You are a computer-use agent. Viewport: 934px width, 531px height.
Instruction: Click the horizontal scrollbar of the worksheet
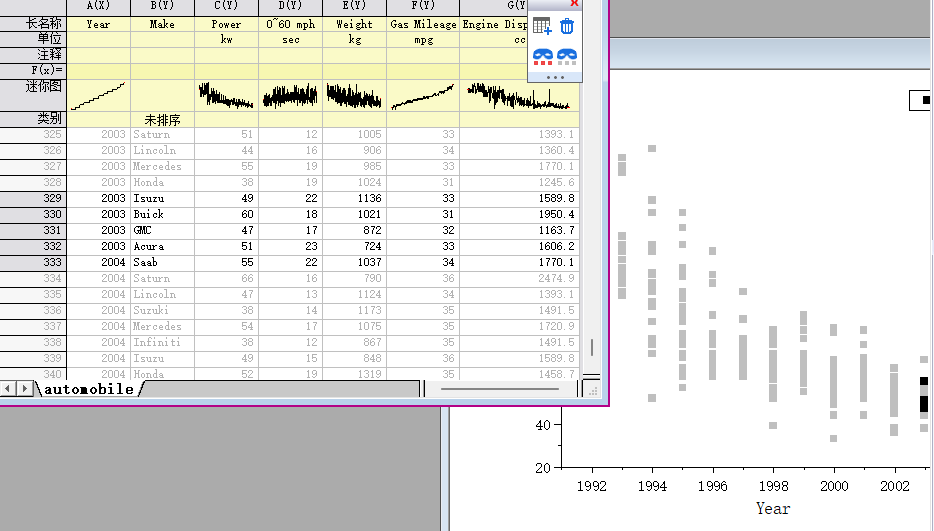click(x=500, y=389)
